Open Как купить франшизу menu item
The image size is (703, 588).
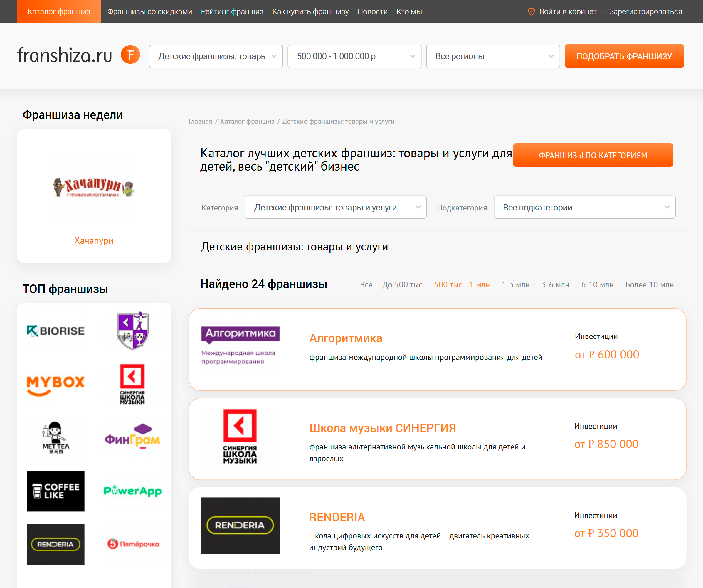pyautogui.click(x=310, y=12)
